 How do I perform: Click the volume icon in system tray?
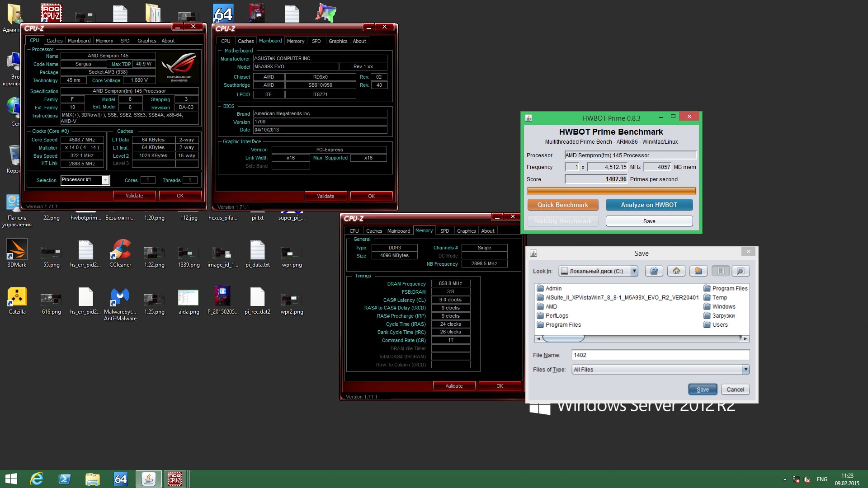point(807,479)
